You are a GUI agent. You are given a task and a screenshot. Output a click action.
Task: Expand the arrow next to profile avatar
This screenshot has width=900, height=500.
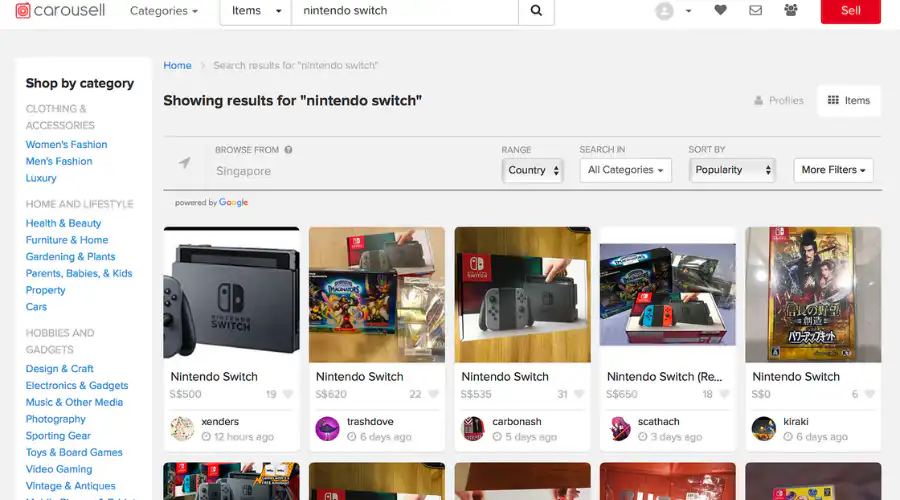click(688, 11)
